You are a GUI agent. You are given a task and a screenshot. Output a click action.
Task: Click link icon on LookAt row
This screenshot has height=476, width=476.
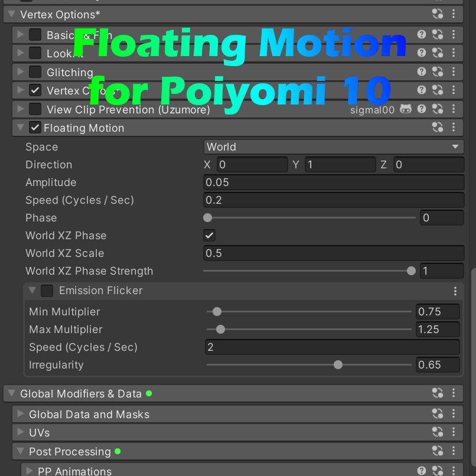[438, 53]
